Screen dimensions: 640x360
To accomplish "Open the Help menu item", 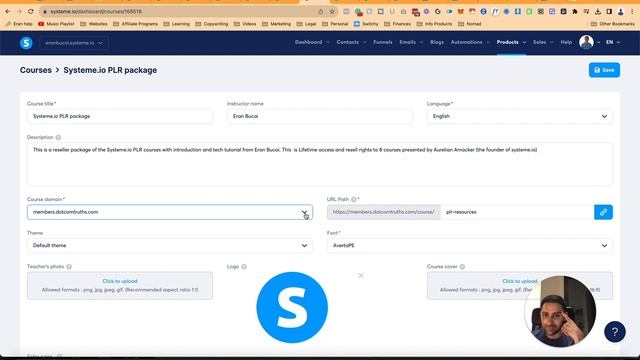I will (566, 42).
